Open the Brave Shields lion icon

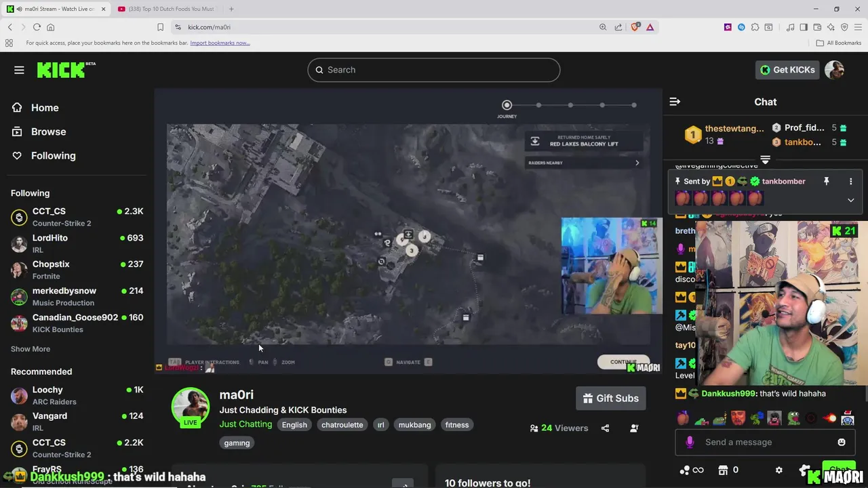[x=635, y=27]
